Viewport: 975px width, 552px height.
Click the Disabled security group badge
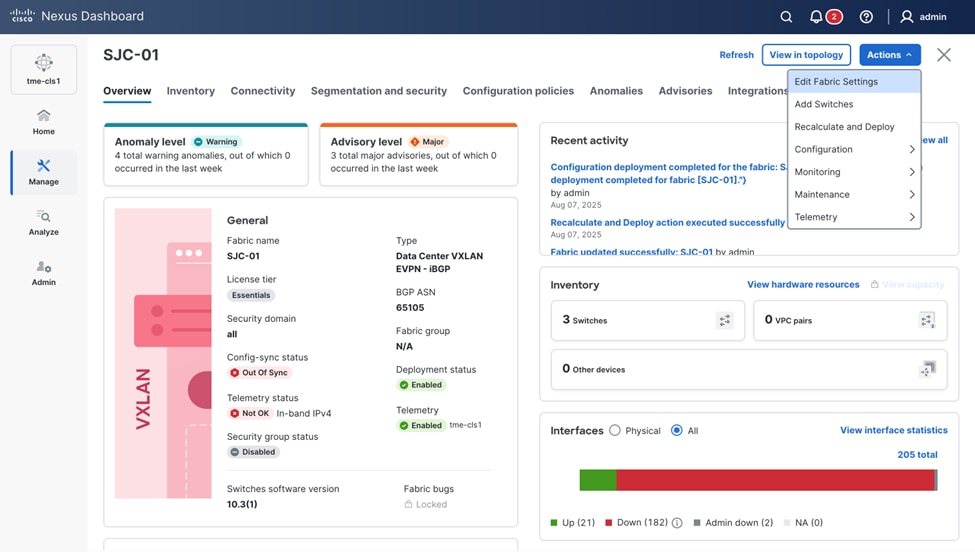(x=253, y=452)
